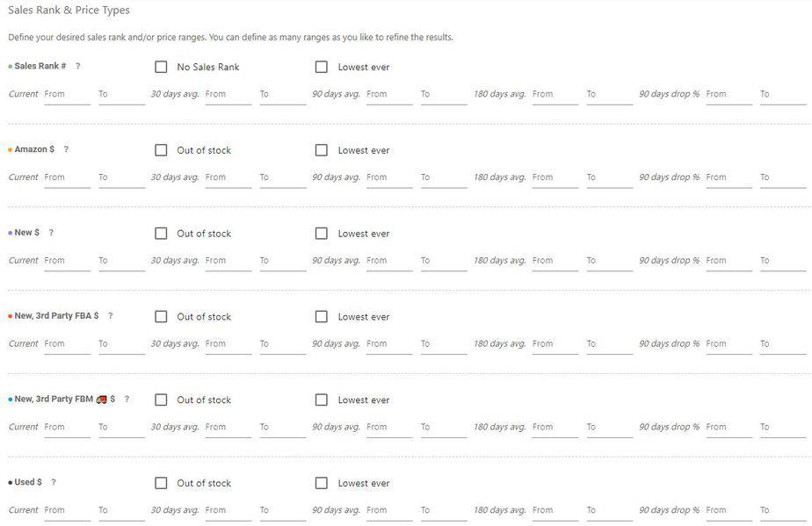Check Out of stock for Amazon $

161,150
